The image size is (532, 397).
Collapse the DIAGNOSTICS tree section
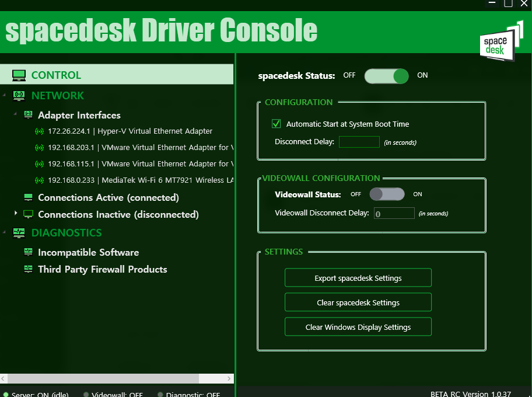5,232
